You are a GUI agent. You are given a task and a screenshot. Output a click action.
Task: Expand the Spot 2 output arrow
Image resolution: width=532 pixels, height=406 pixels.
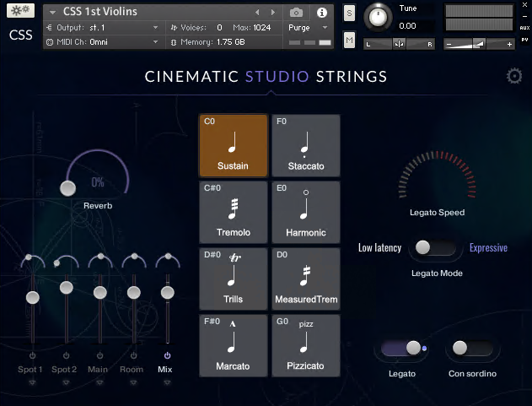(x=66, y=383)
